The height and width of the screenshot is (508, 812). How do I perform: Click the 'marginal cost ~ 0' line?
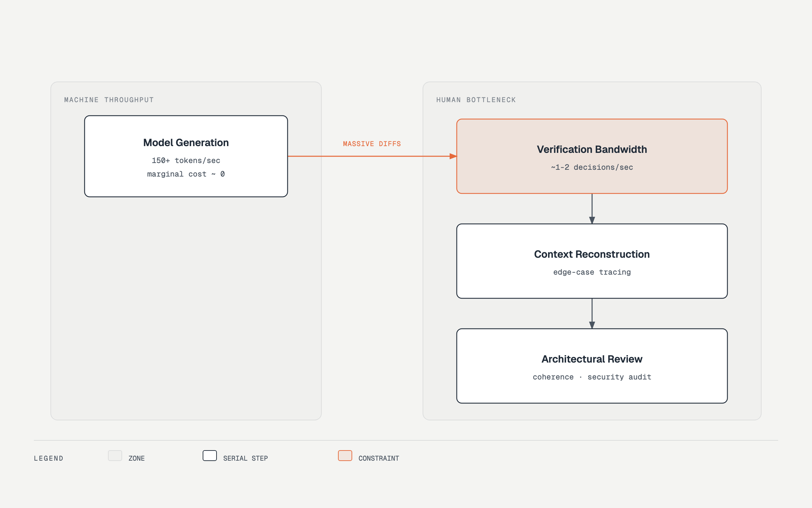coord(186,174)
